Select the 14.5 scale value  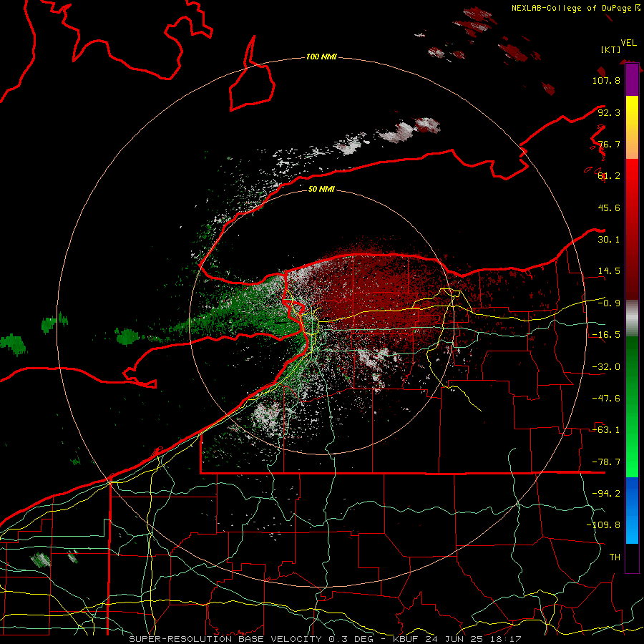[609, 271]
